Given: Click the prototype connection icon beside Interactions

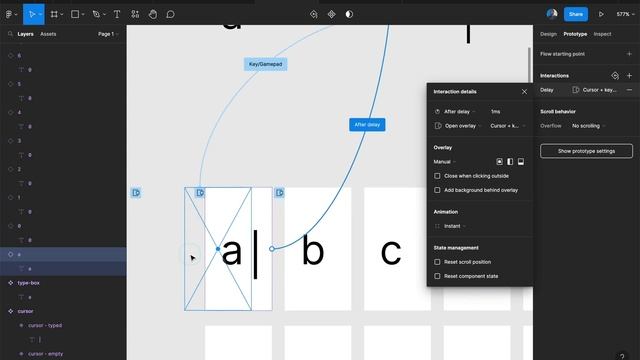Looking at the screenshot, I should tap(615, 76).
